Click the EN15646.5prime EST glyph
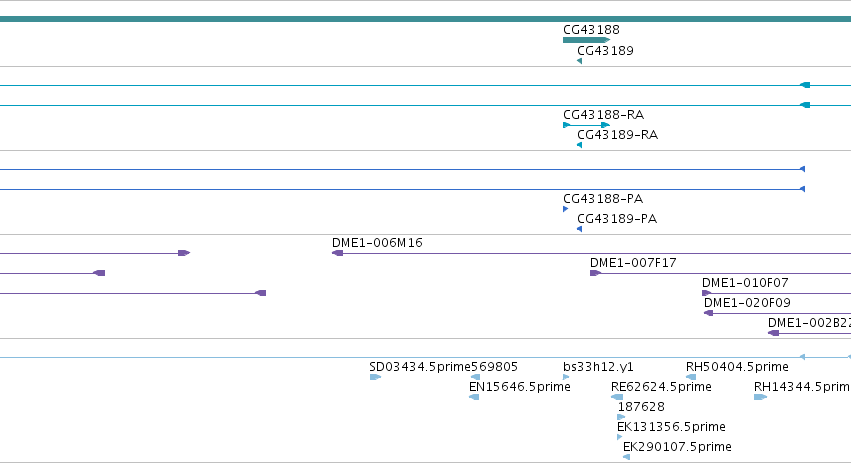Screen dimensions: 851x463 [474, 397]
